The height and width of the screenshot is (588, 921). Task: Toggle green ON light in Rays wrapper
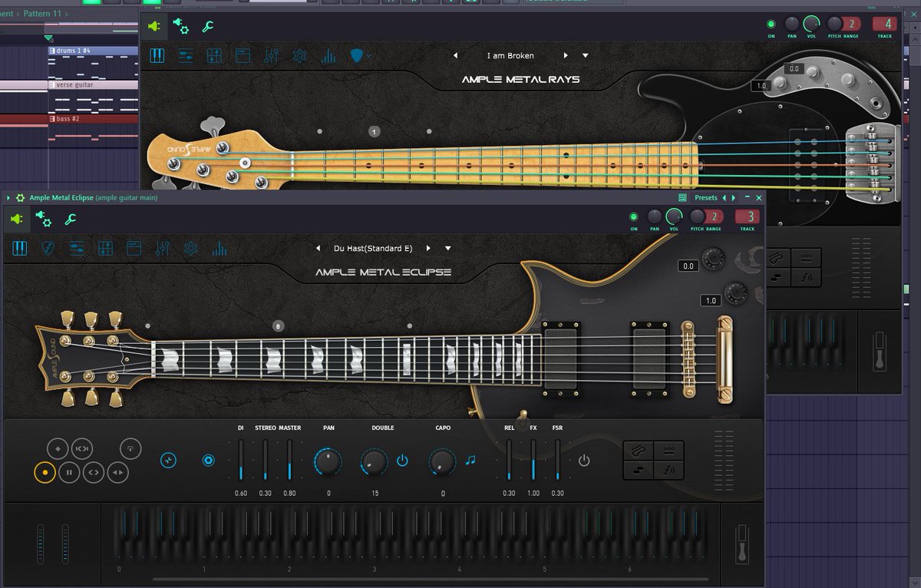pos(771,25)
